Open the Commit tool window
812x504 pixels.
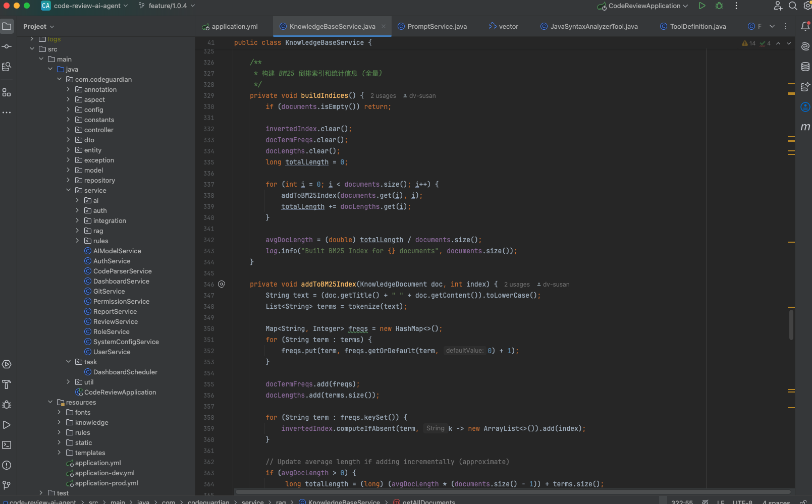pos(7,46)
